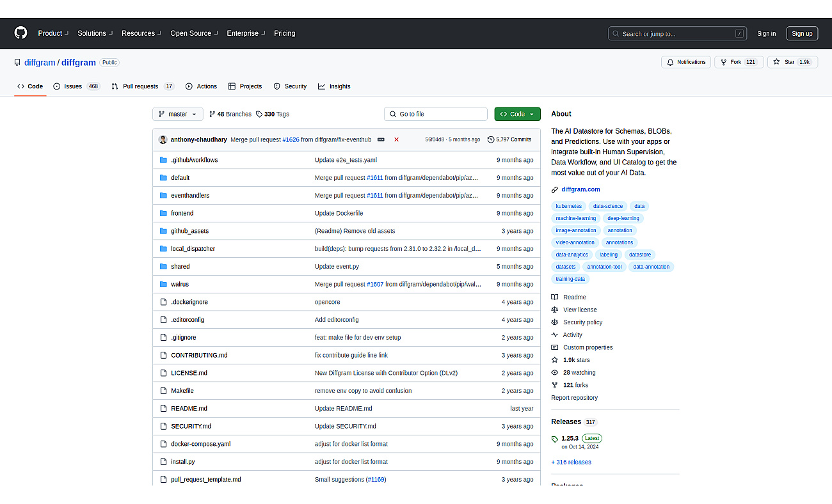The image size is (832, 504).
Task: Click the fork icon in Fork button
Action: click(x=723, y=62)
